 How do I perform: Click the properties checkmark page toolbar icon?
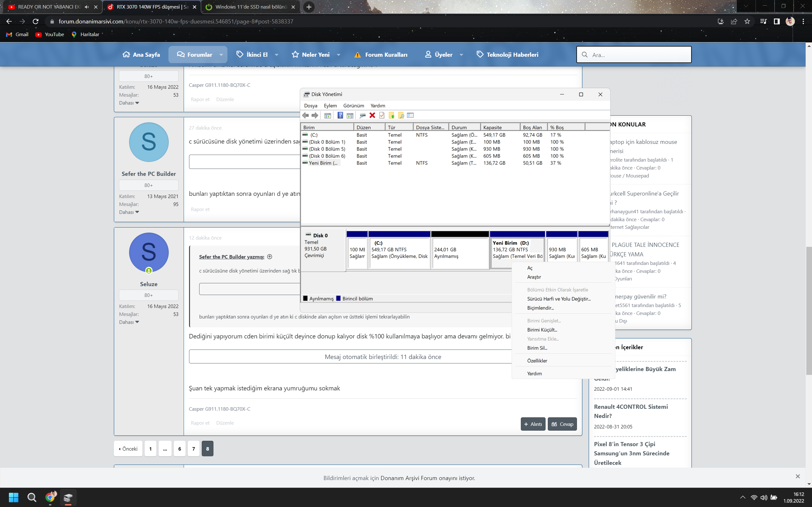(382, 115)
